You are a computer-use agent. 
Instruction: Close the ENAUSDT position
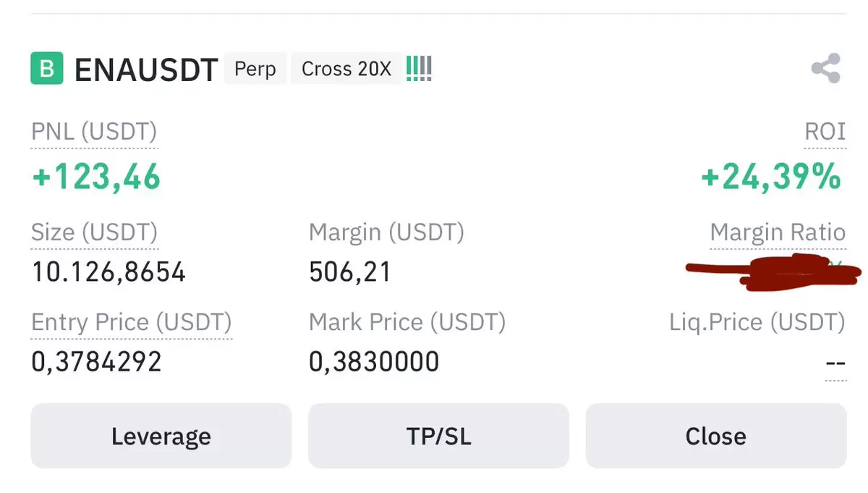716,436
